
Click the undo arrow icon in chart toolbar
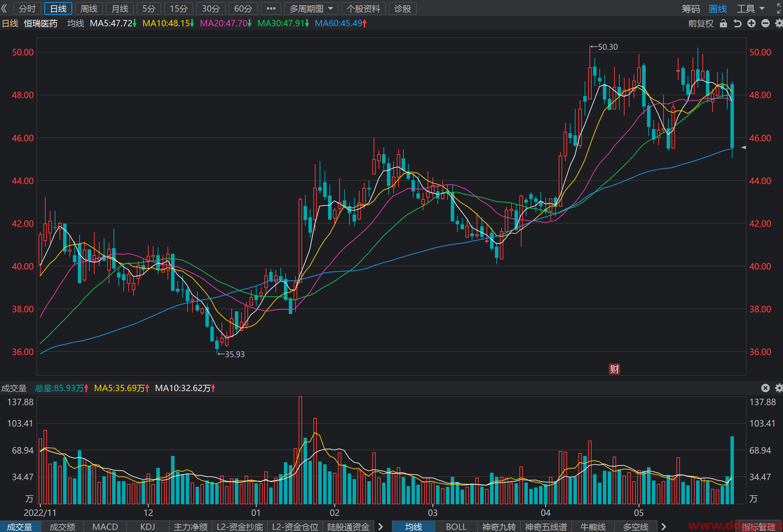(737, 23)
